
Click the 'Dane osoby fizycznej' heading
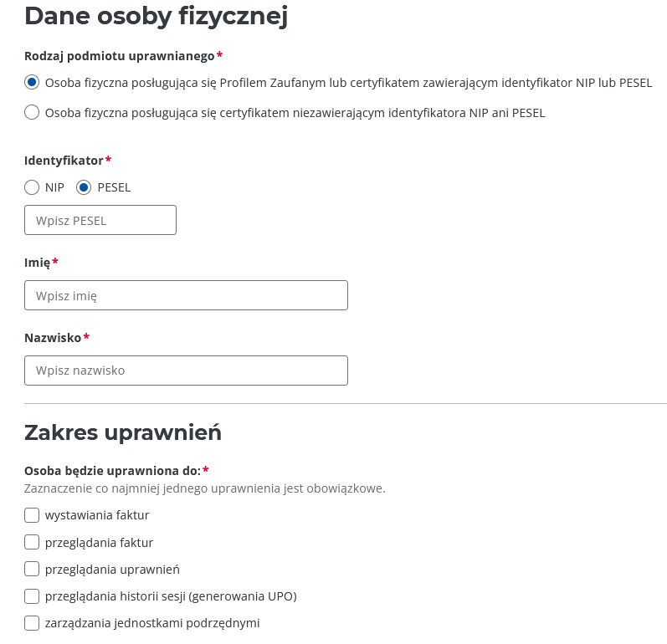[156, 16]
